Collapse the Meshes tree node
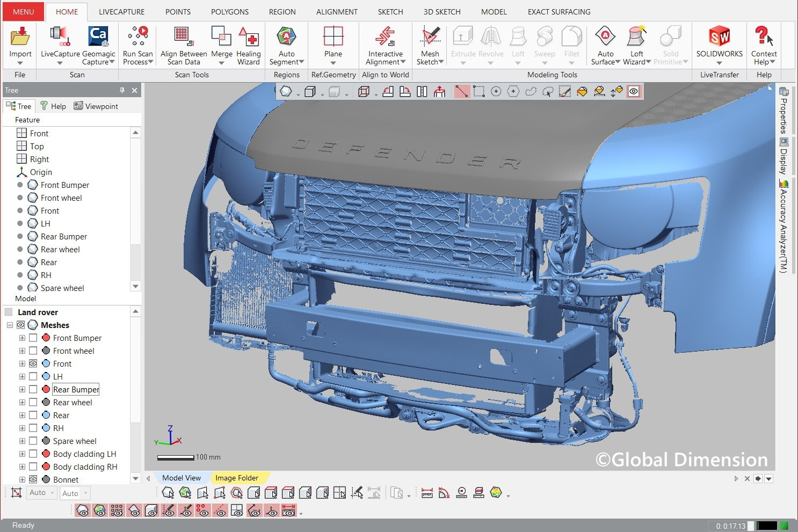This screenshot has width=798, height=532. tap(10, 325)
